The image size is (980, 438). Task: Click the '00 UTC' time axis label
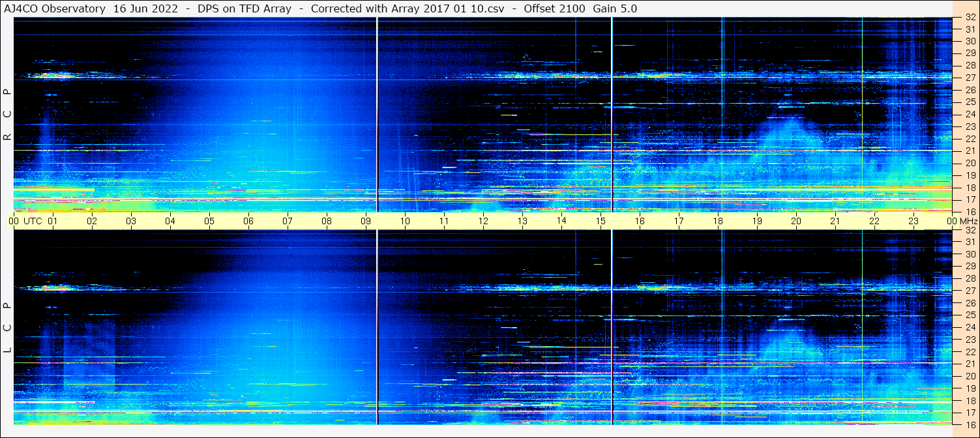point(25,221)
